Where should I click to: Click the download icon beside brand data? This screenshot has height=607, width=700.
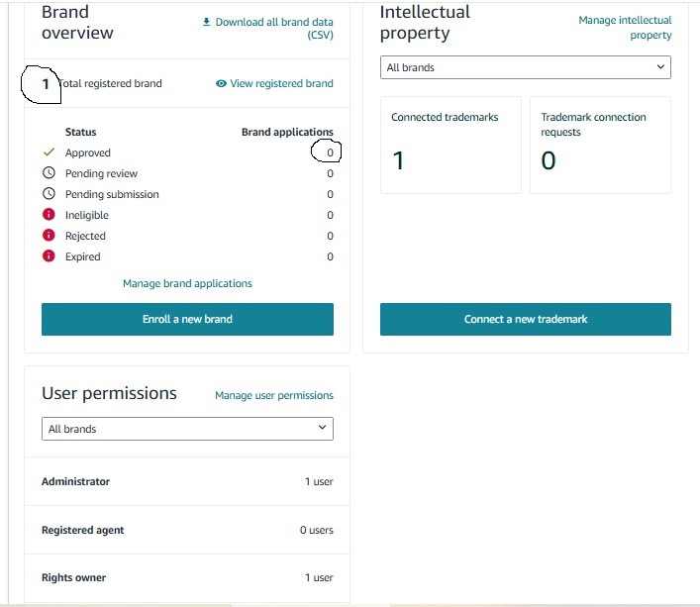point(206,22)
